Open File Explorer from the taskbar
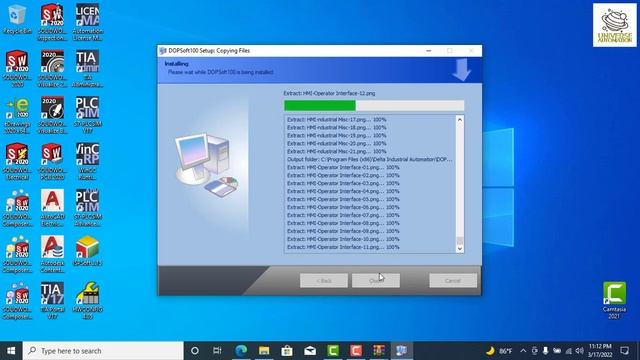The width and height of the screenshot is (640, 360). (x=264, y=351)
